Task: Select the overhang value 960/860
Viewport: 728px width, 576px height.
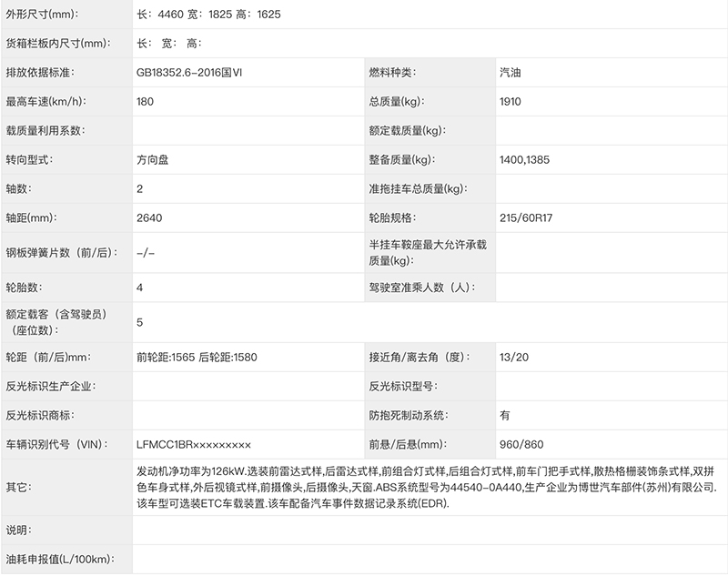Action: (521, 445)
